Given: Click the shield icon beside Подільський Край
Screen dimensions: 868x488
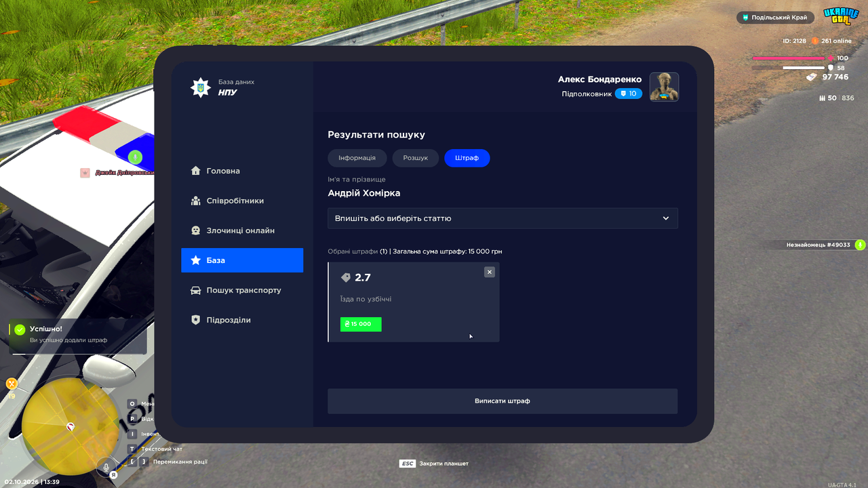Looking at the screenshot, I should point(746,18).
